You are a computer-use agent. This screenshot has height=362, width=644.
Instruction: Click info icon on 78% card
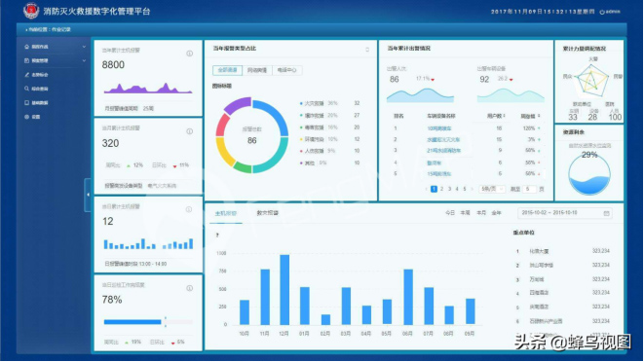click(189, 288)
